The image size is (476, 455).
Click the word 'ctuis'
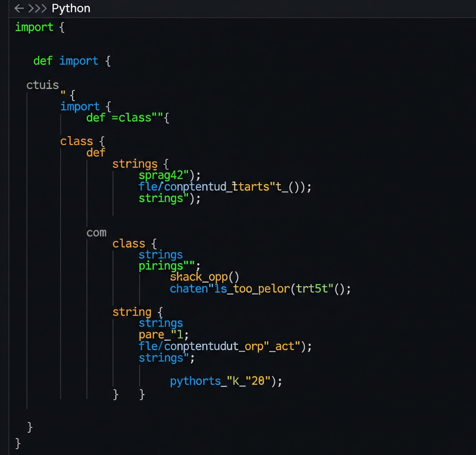click(43, 85)
